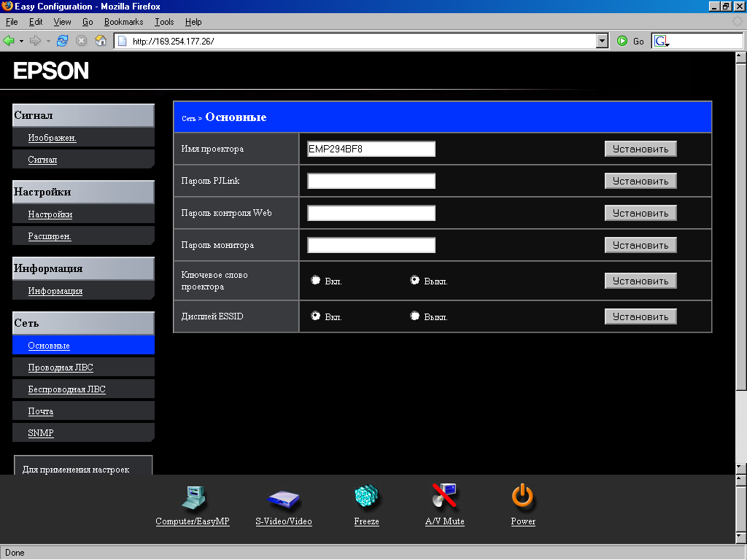
Task: Click Установить for Ключевое слово проектора
Action: 640,281
